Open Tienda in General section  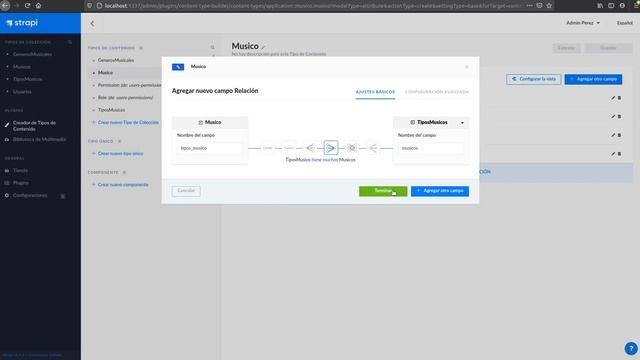click(20, 171)
